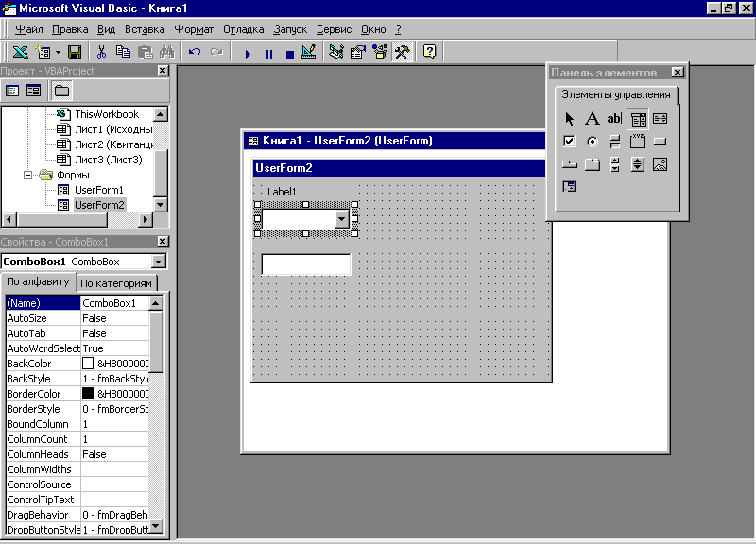Click View Object icon in Project panel

pyautogui.click(x=33, y=91)
